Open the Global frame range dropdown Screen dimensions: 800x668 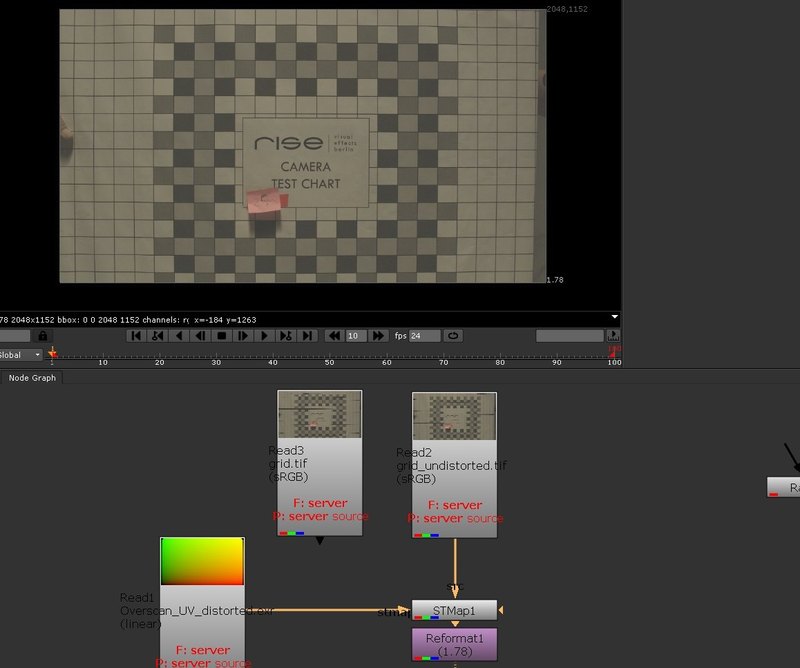(x=21, y=355)
